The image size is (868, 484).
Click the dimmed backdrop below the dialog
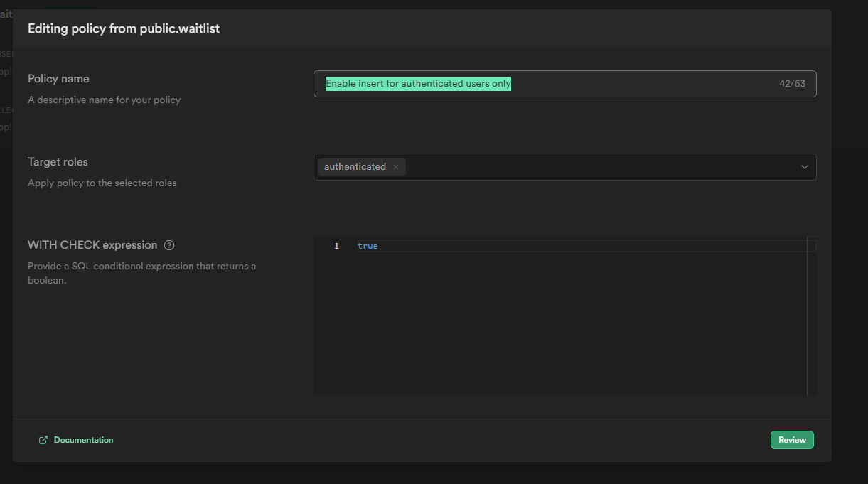[427, 473]
